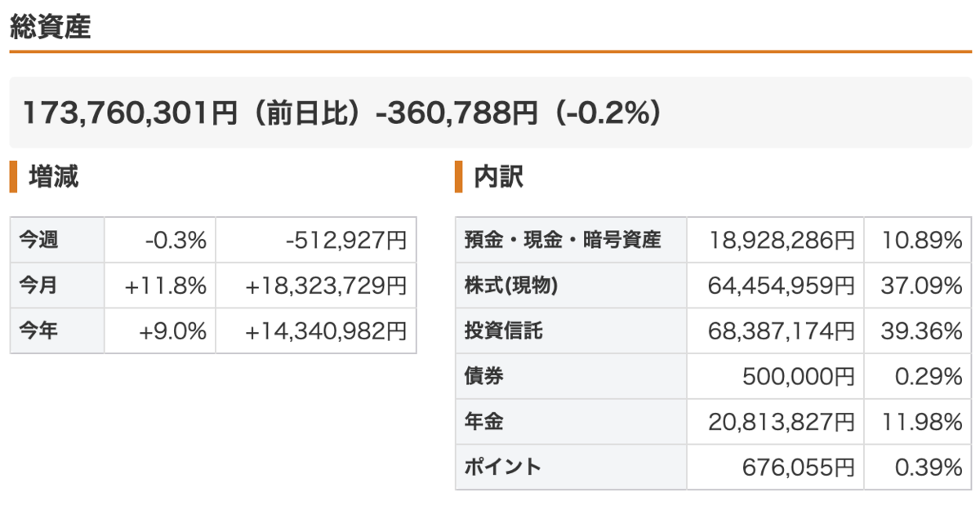The width and height of the screenshot is (980, 514).
Task: Click the -512,927円 weekly change cell
Action: [316, 240]
